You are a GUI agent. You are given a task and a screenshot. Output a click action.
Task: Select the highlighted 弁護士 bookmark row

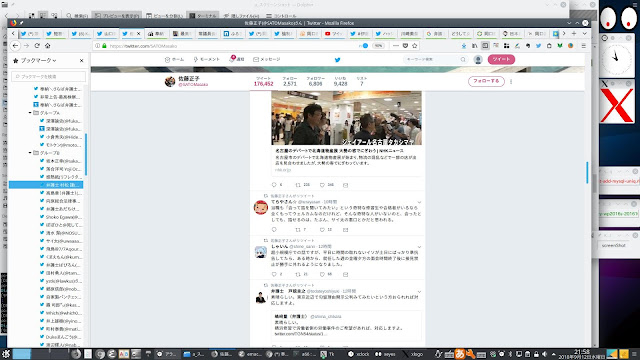[x=46, y=185]
